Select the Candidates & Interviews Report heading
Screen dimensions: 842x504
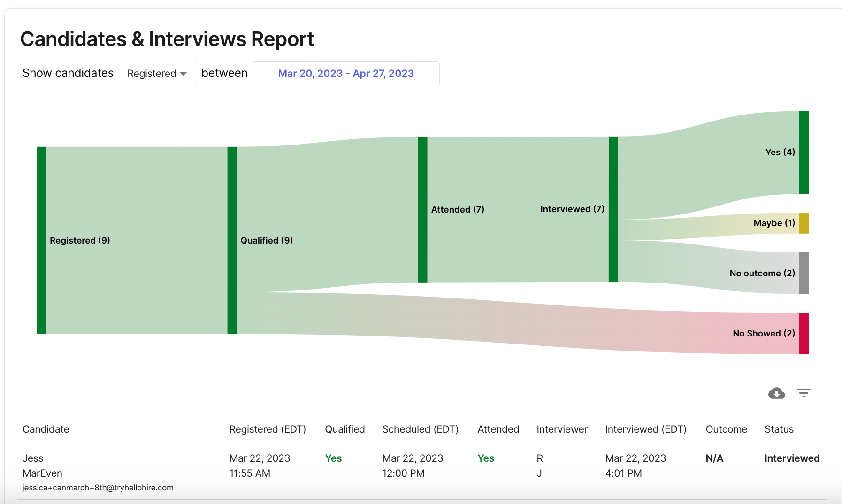click(x=167, y=39)
